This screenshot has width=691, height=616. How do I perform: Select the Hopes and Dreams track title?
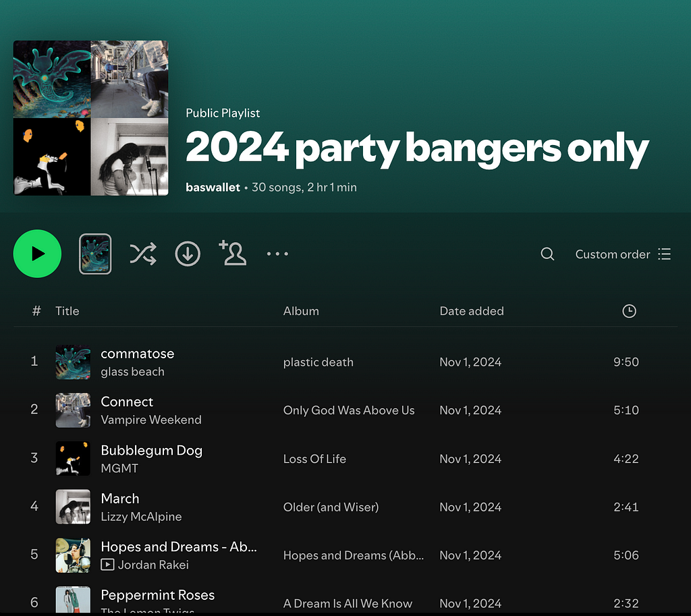(x=179, y=547)
